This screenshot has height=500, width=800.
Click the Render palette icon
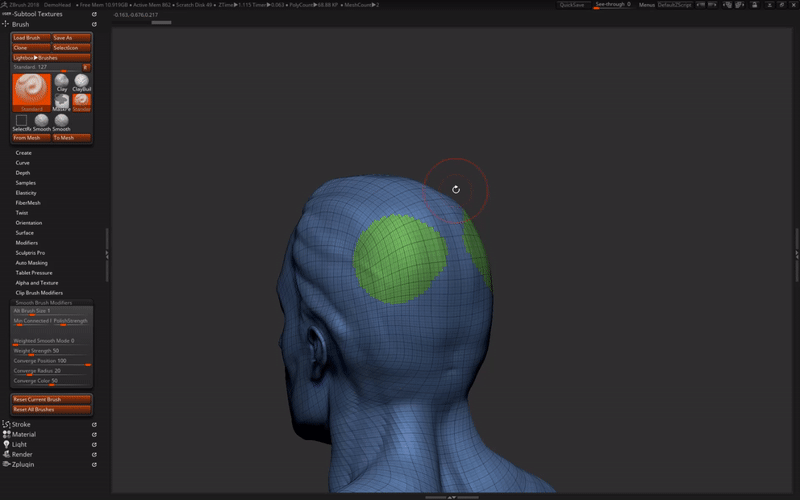[6, 454]
